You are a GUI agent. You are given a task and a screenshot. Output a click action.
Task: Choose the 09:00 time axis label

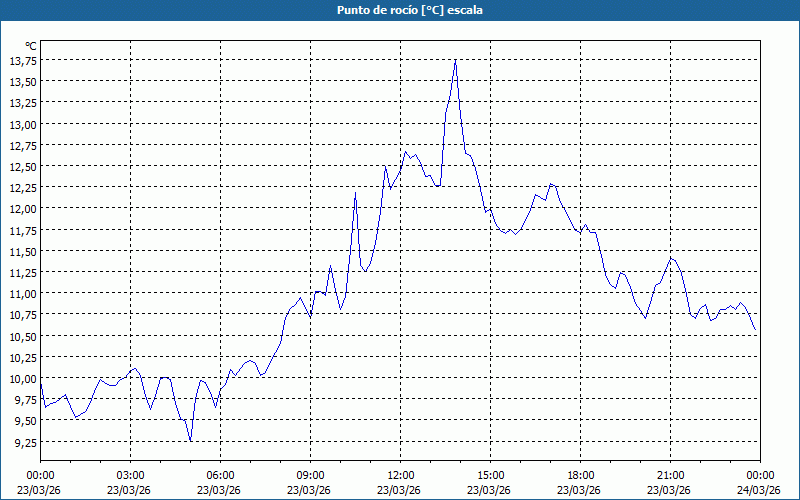(310, 475)
